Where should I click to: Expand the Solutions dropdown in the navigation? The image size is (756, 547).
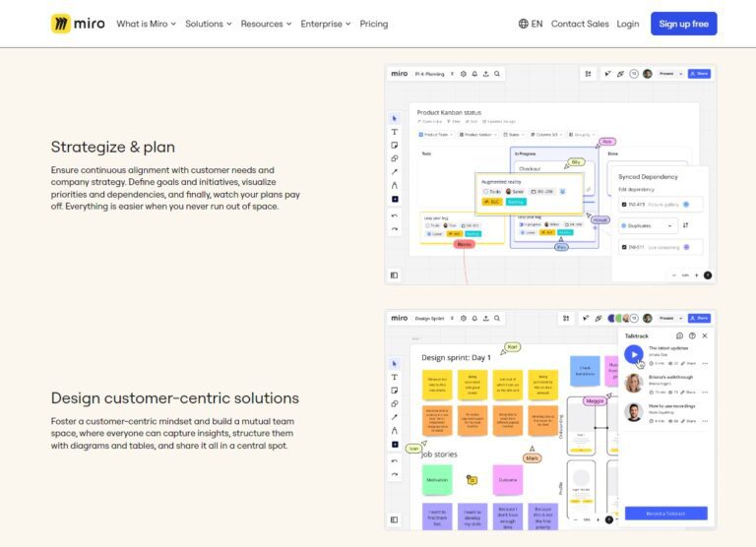click(x=208, y=24)
